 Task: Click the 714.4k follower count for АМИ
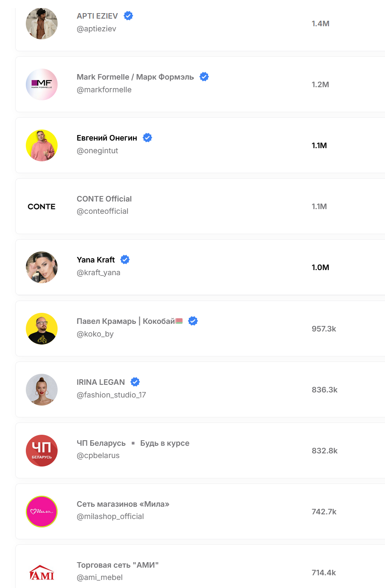click(x=324, y=573)
